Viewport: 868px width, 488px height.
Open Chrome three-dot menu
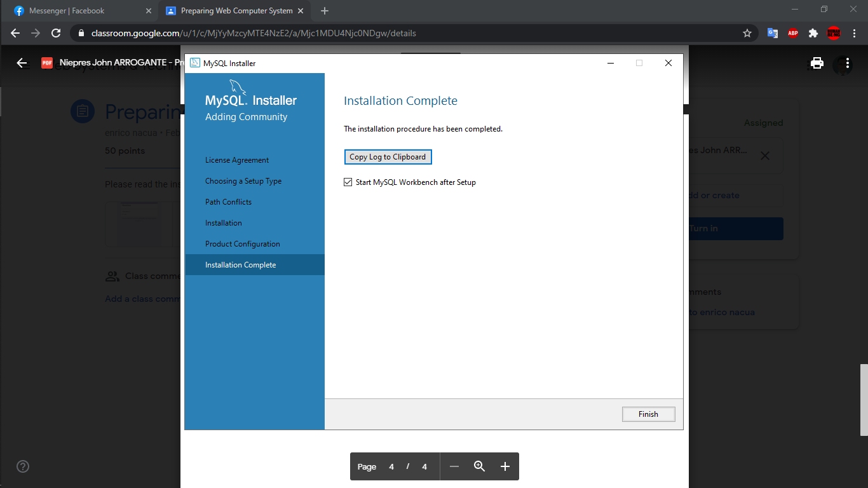tap(855, 33)
